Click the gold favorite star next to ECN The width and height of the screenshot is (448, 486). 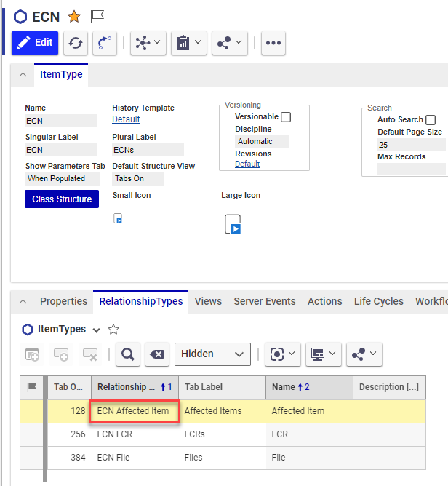(x=73, y=16)
